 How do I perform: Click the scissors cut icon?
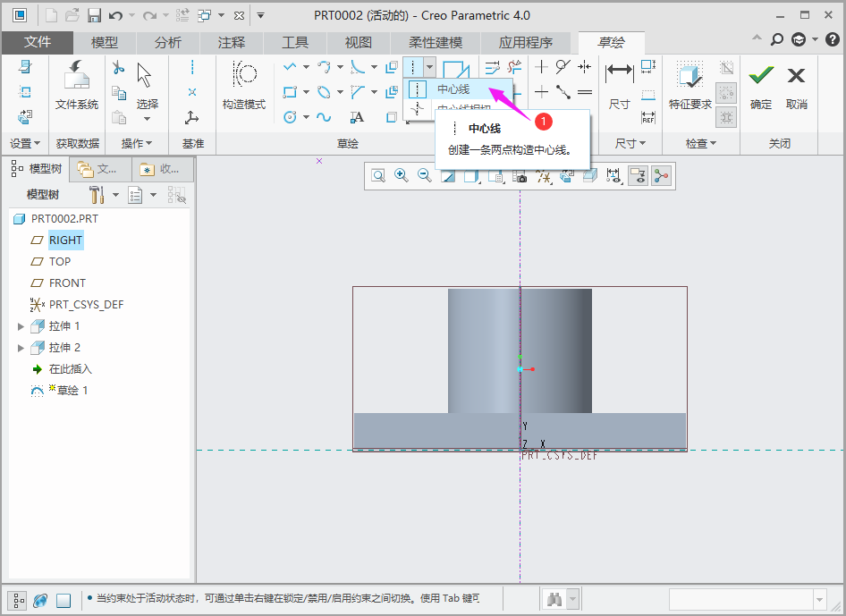pyautogui.click(x=118, y=68)
